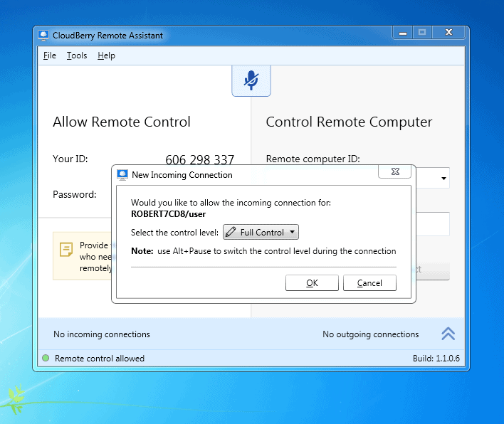Click the Control Remote Computer heading

349,122
